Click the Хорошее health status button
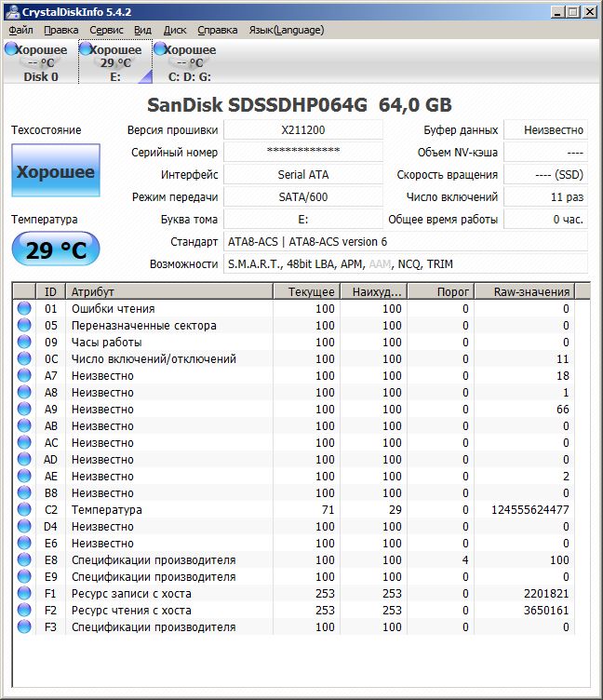This screenshot has width=603, height=700. 56,170
